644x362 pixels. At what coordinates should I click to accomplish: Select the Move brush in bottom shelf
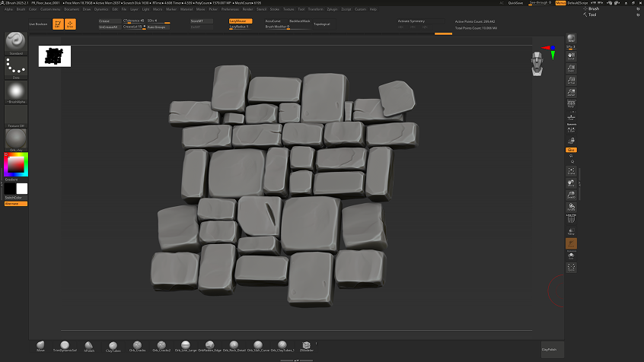pyautogui.click(x=40, y=345)
